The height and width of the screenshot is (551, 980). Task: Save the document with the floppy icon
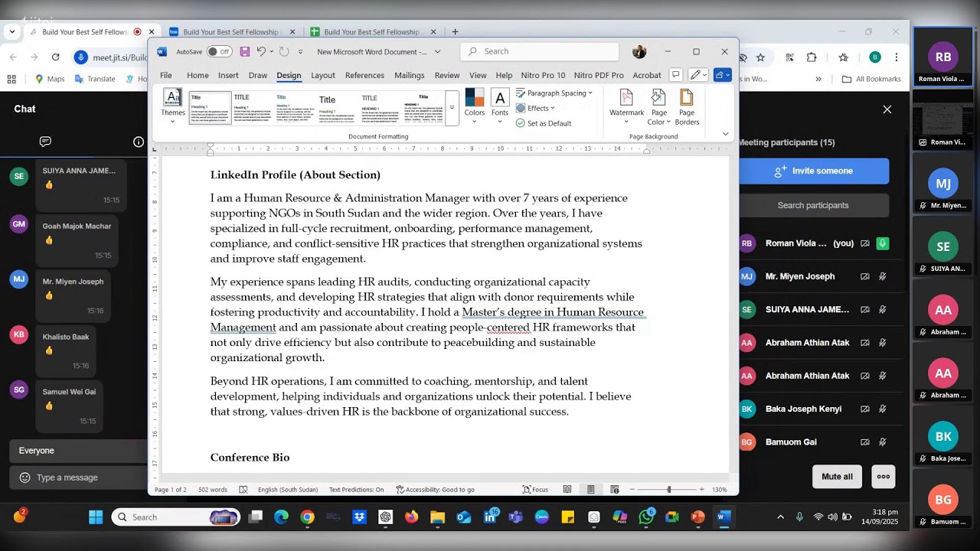(245, 51)
